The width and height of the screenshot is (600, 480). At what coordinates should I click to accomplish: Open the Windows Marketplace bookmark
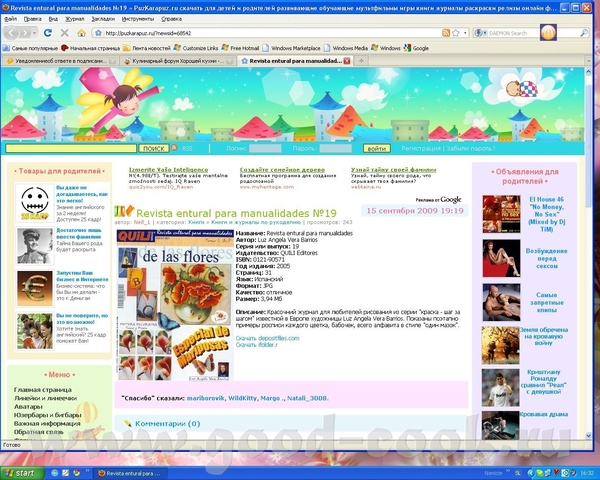(x=292, y=48)
